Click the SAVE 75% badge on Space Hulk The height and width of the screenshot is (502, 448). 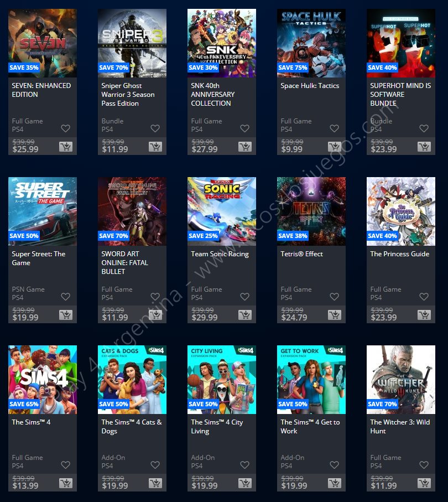pos(293,68)
